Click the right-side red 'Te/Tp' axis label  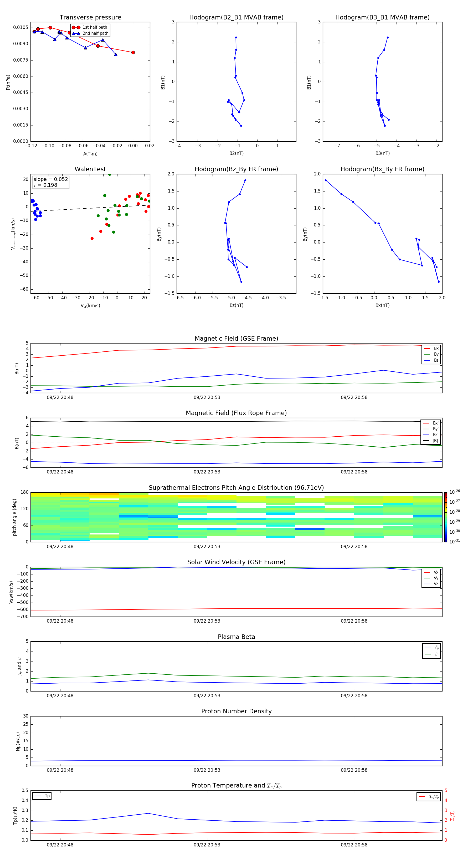point(453,816)
